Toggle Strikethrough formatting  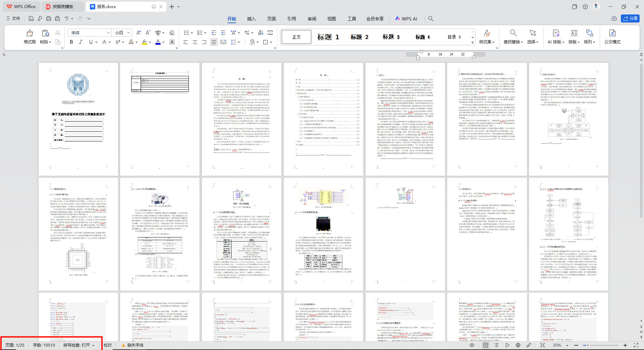(104, 42)
